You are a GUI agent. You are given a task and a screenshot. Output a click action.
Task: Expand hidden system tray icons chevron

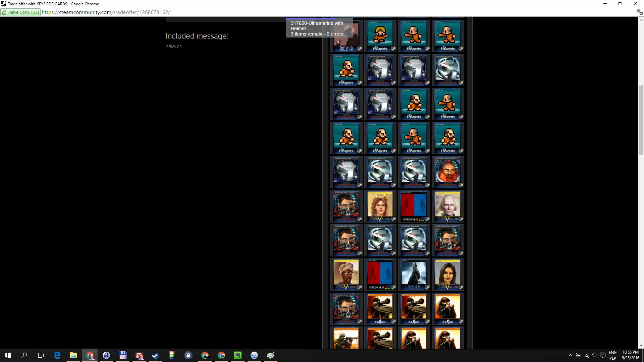pyautogui.click(x=570, y=355)
